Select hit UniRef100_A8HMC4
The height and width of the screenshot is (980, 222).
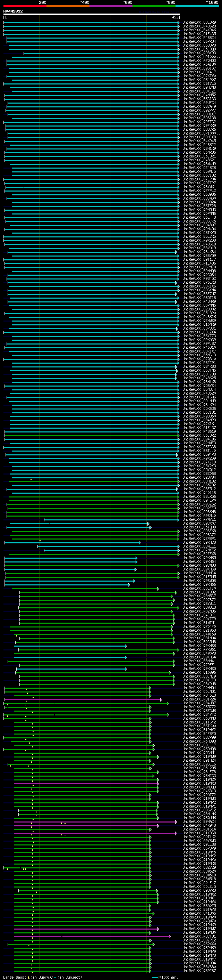199,573
